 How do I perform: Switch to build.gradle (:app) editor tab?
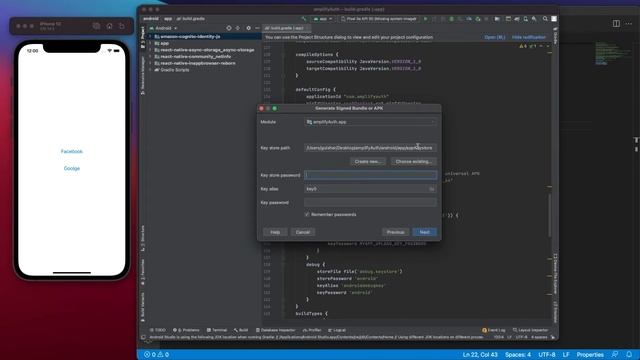point(286,28)
